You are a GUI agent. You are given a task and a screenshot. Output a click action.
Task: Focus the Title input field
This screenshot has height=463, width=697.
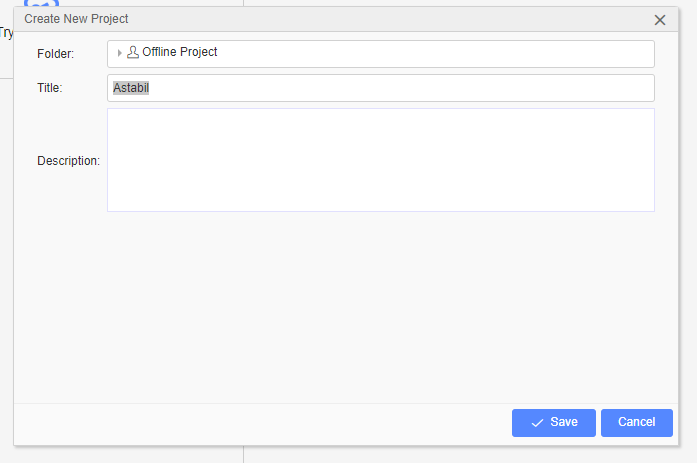tap(381, 88)
